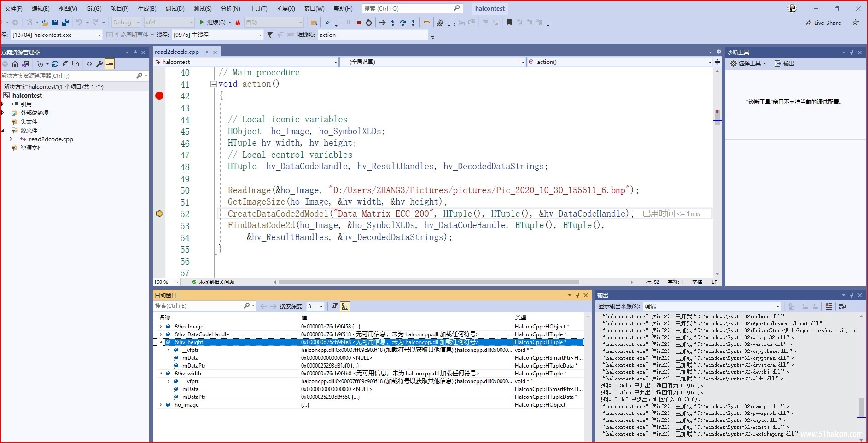Click the Output panel vertical scrollbar thumb
Image resolution: width=868 pixels, height=443 pixels.
(861, 408)
